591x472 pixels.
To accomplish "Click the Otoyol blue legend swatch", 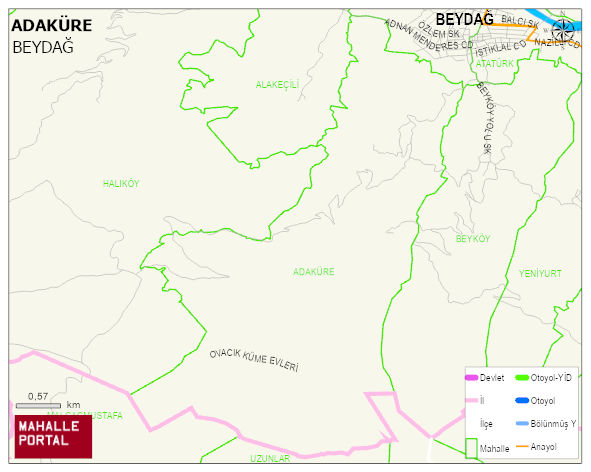I will [x=522, y=400].
